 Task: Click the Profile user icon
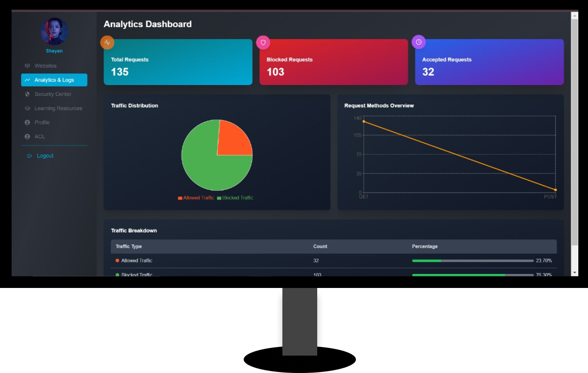(x=27, y=122)
